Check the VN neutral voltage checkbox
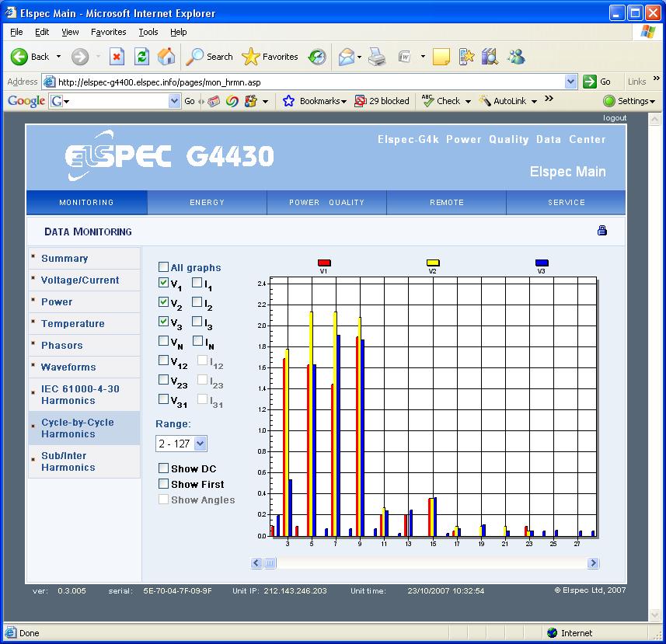Viewport: 666px width, 644px height. [x=163, y=340]
